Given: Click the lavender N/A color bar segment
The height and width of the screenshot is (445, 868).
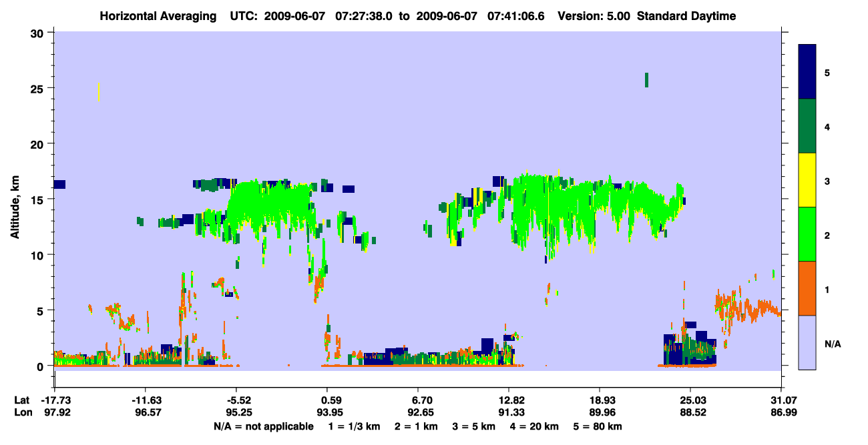Looking at the screenshot, I should (x=807, y=342).
